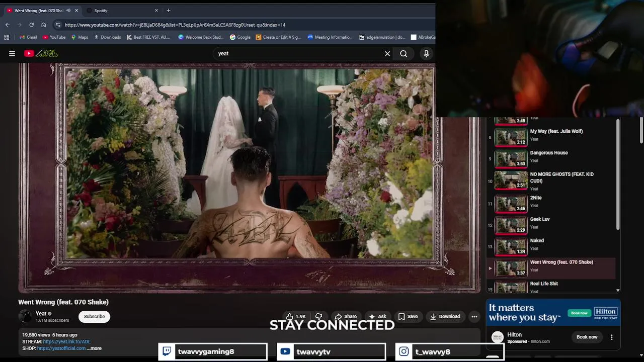The height and width of the screenshot is (362, 644).
Task: Switch to the Spotify tab
Action: (x=122, y=11)
